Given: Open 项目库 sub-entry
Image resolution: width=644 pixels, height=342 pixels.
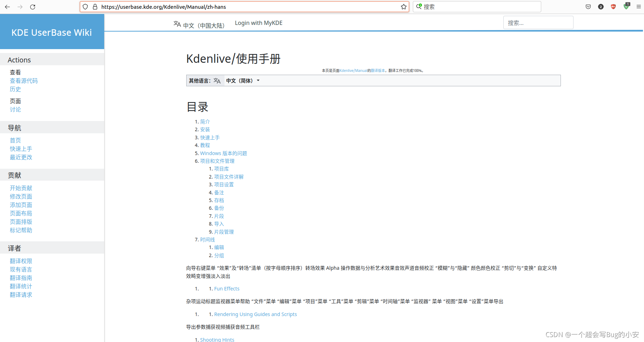Looking at the screenshot, I should [221, 169].
